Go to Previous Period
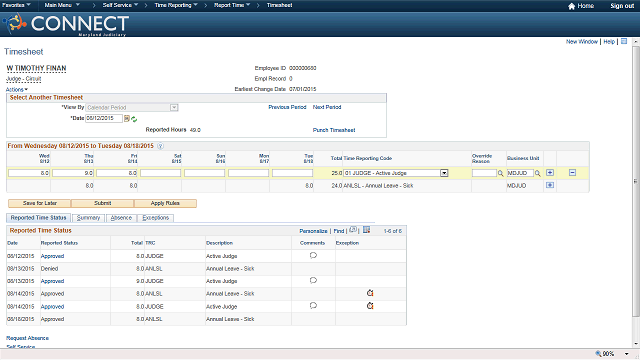The height and width of the screenshot is (360, 640). (x=287, y=107)
